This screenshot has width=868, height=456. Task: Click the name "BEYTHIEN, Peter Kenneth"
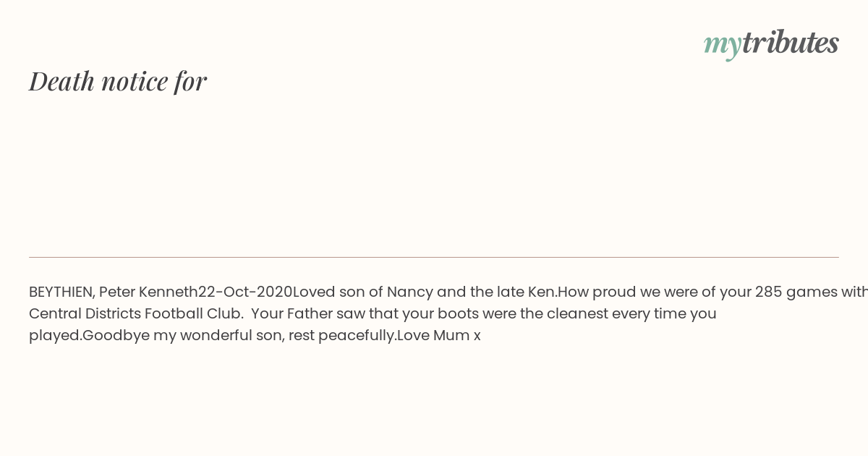coord(114,292)
